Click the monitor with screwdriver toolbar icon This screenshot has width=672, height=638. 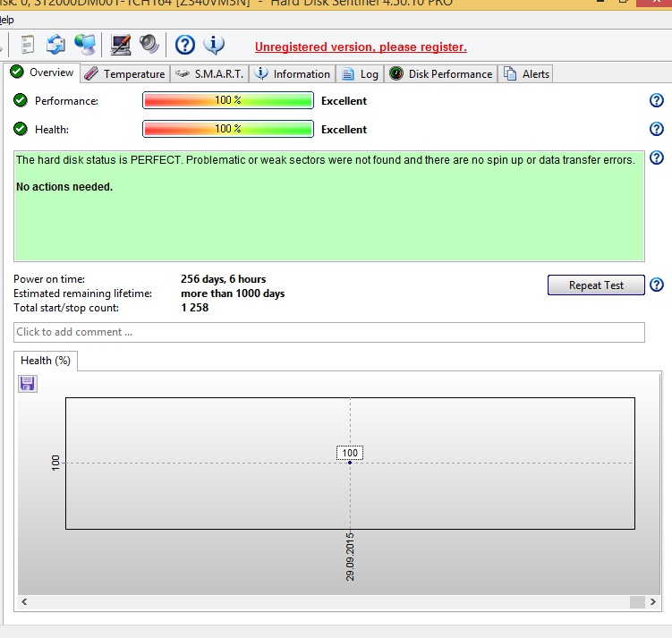click(121, 45)
